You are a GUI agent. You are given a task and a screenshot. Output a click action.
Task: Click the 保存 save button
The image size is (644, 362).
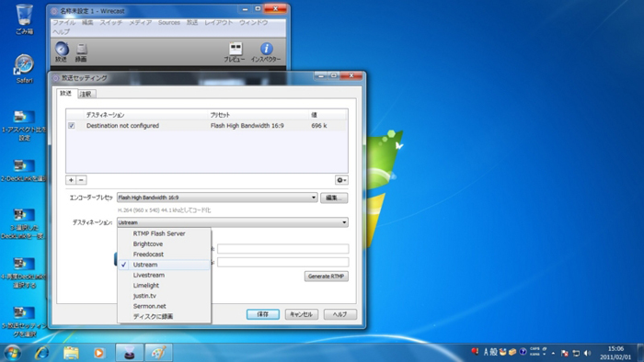[263, 314]
